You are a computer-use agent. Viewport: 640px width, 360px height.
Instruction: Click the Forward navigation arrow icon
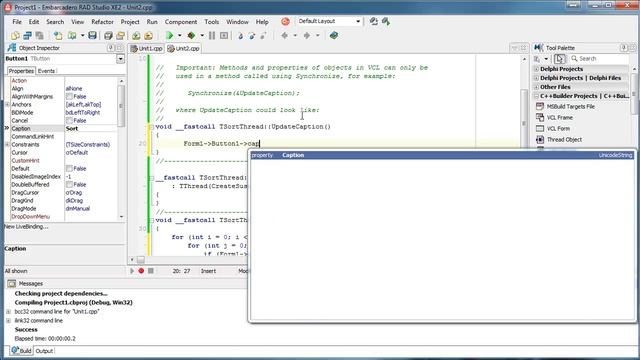307,36
